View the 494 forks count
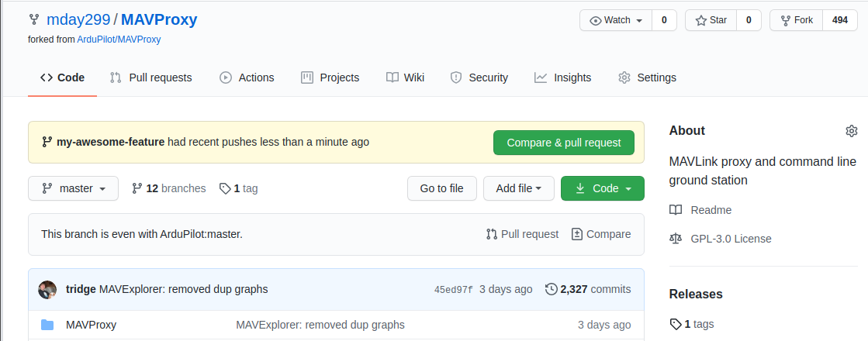 click(840, 20)
